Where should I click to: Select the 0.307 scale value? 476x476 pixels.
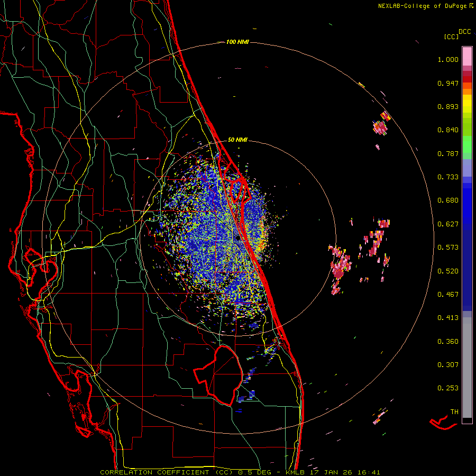(x=448, y=365)
